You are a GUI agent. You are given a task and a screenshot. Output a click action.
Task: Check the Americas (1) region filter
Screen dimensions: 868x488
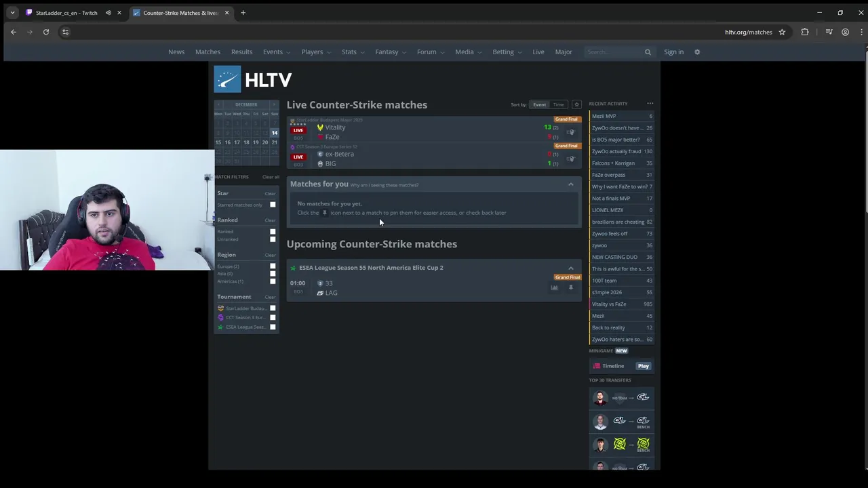tap(273, 281)
